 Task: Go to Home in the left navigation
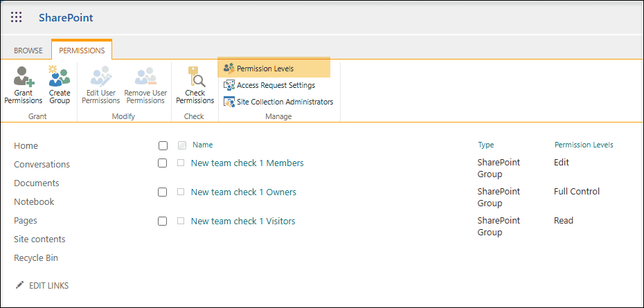pos(26,146)
